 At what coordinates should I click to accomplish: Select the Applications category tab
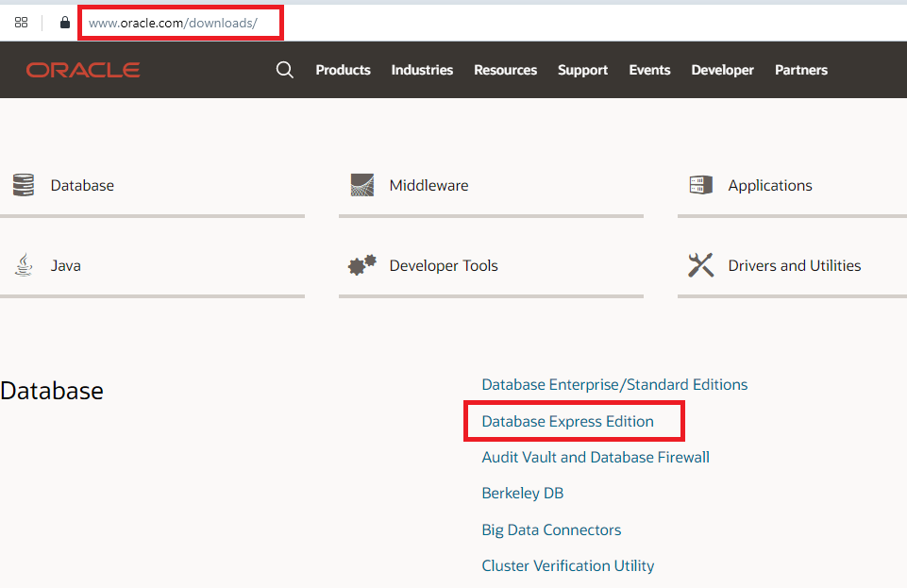pyautogui.click(x=792, y=186)
